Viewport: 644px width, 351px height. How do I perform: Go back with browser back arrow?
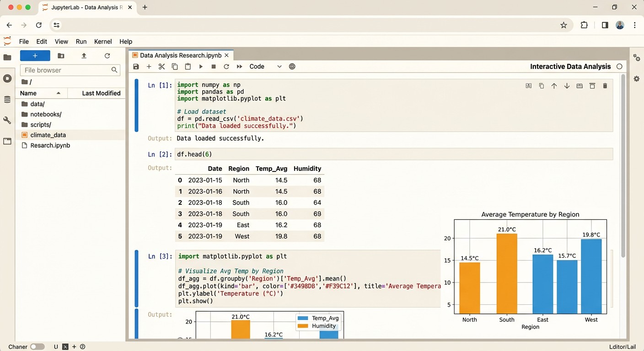point(9,25)
